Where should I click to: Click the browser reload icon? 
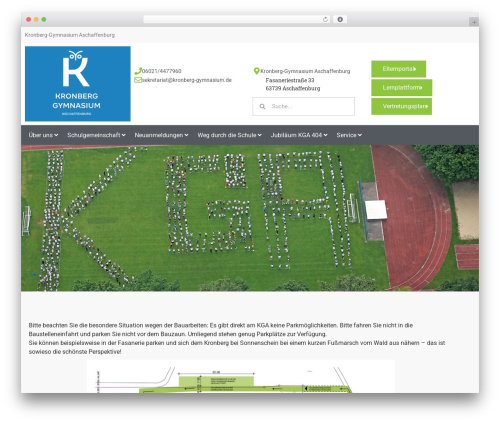pyautogui.click(x=325, y=20)
